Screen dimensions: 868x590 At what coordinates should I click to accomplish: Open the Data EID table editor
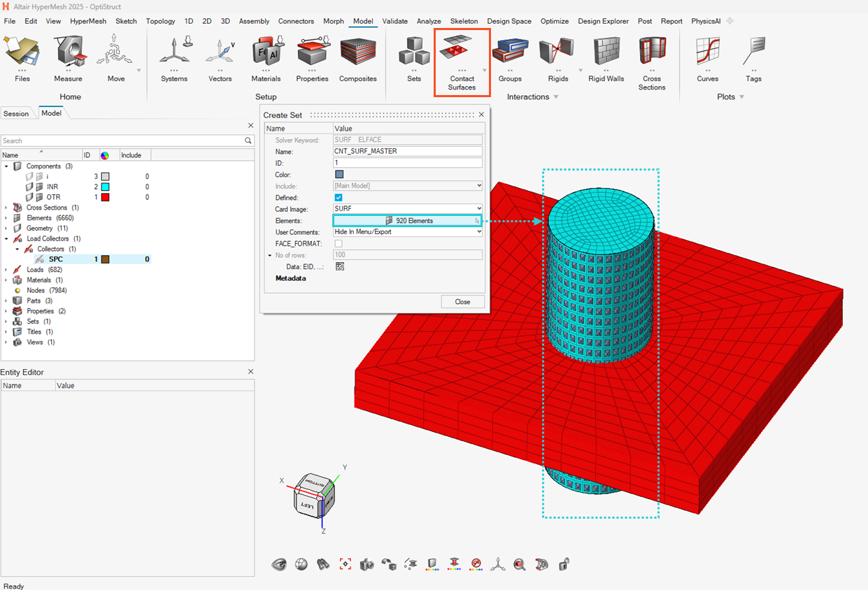(340, 266)
